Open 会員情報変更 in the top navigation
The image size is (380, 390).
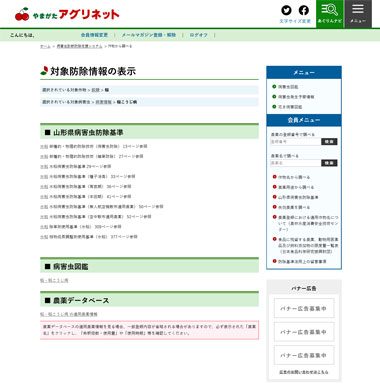point(94,35)
